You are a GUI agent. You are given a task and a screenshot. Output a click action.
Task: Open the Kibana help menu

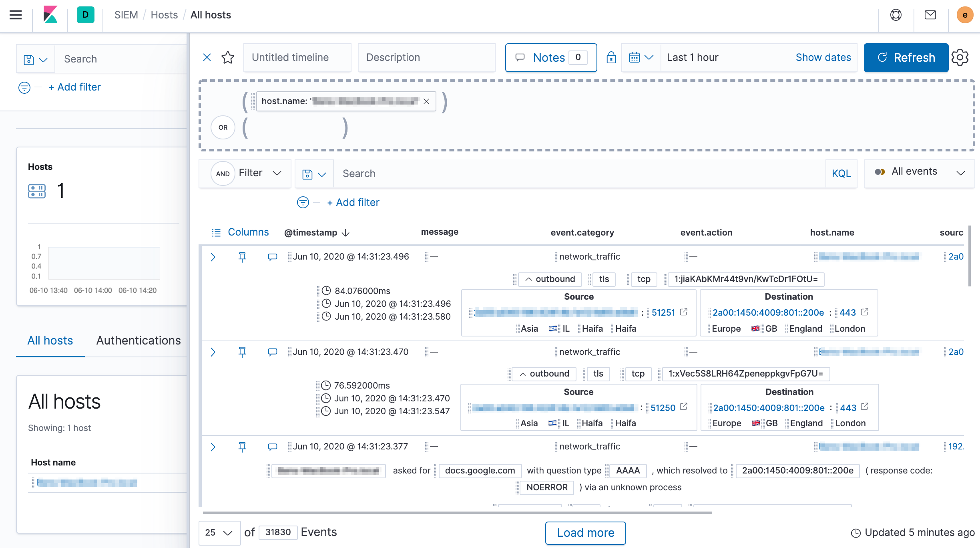tap(896, 15)
